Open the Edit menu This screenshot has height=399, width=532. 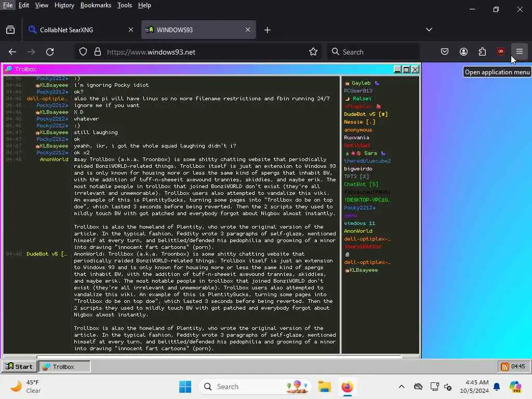click(x=24, y=5)
